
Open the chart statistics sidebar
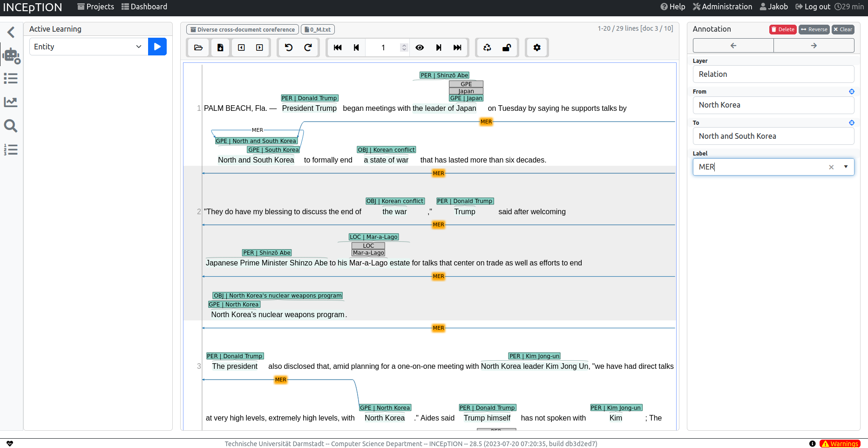pos(11,102)
